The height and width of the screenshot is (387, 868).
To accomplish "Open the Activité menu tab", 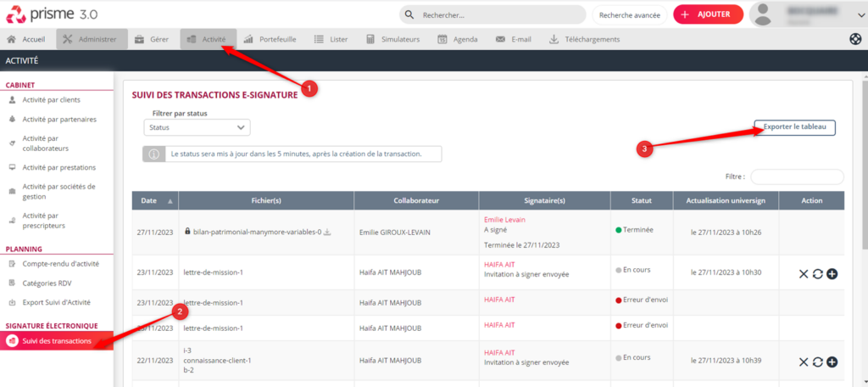I will [208, 39].
